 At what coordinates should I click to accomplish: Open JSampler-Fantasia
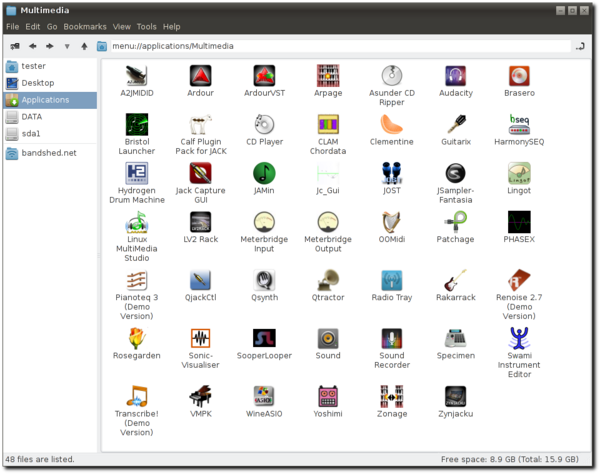click(455, 173)
